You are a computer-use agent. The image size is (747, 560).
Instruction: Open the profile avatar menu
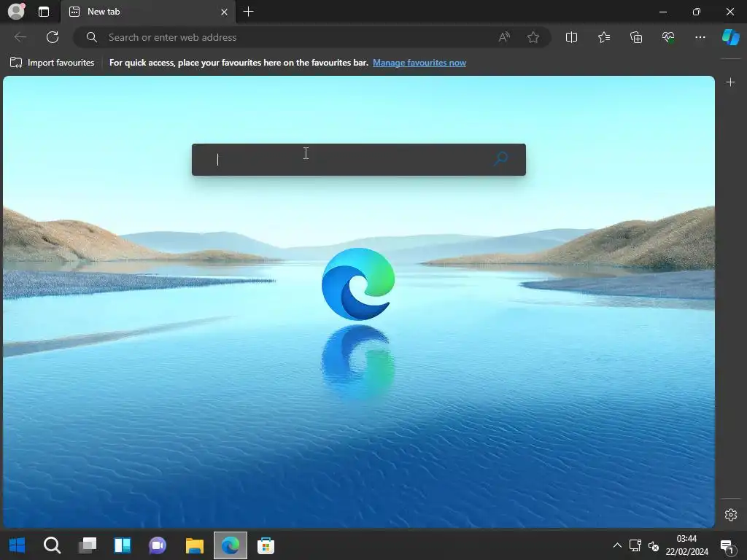pos(16,12)
